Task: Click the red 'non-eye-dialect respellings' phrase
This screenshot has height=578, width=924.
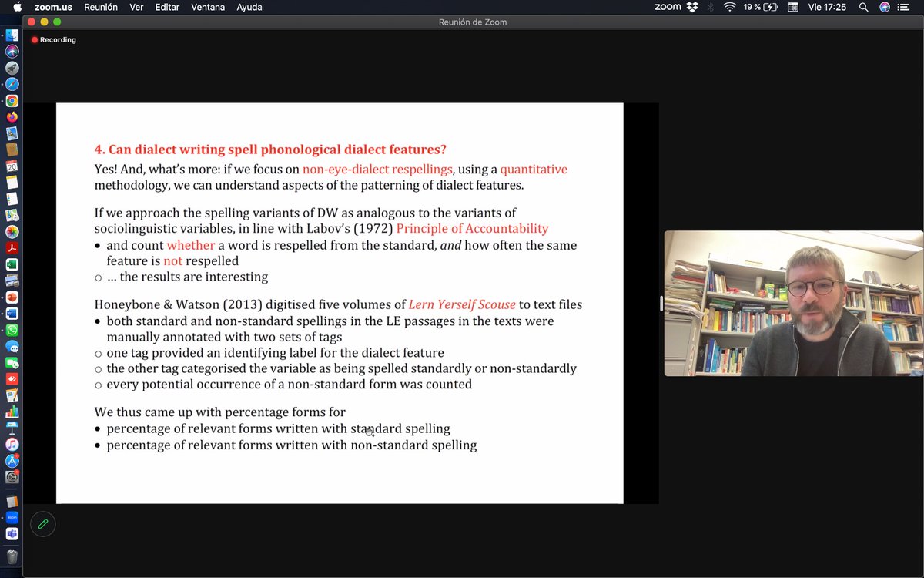Action: click(x=377, y=169)
